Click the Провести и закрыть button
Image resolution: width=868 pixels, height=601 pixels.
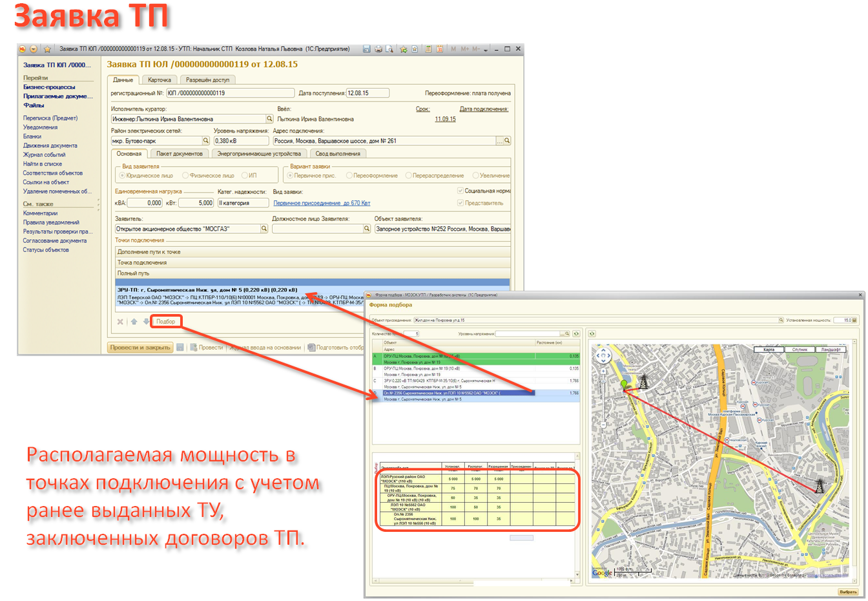140,348
